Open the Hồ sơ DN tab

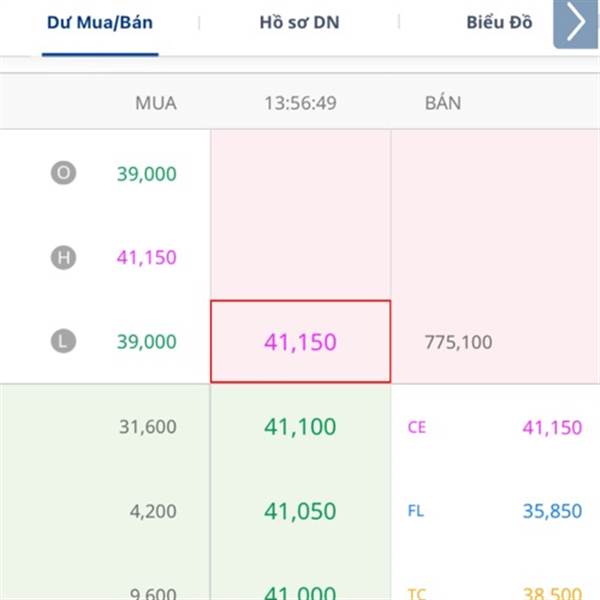(300, 23)
